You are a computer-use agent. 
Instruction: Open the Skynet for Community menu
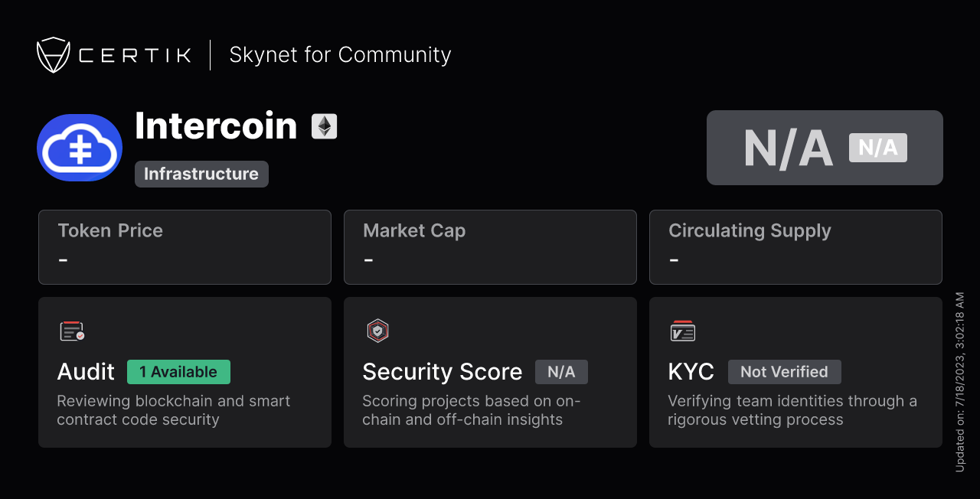pyautogui.click(x=340, y=54)
